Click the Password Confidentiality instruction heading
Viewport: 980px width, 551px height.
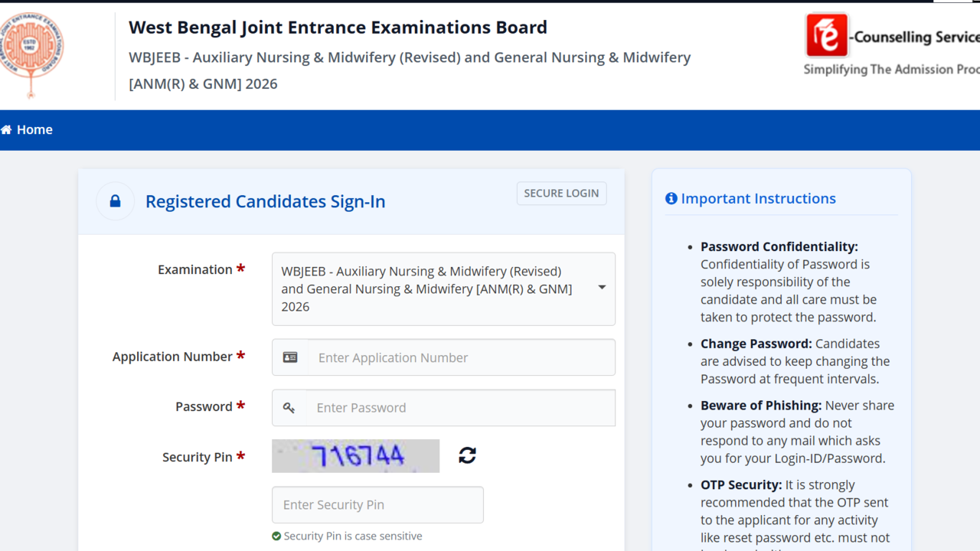click(x=779, y=246)
